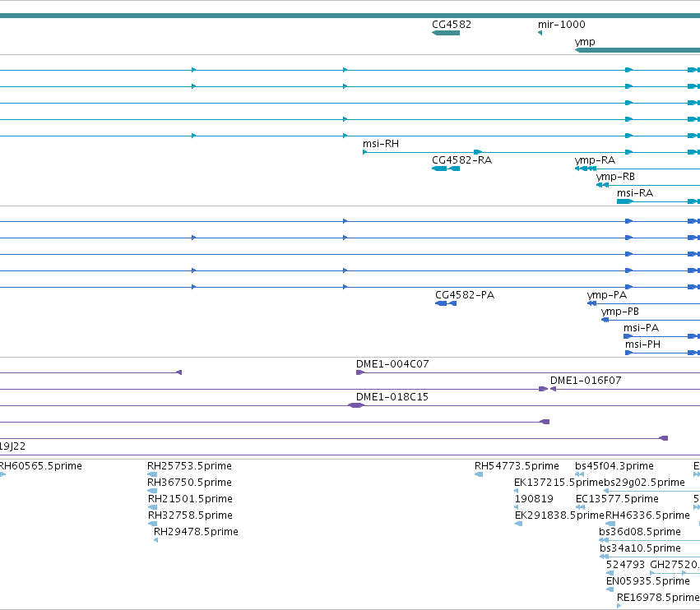This screenshot has width=700, height=610.
Task: Click the RH25753.5prime EST label
Action: tap(189, 466)
